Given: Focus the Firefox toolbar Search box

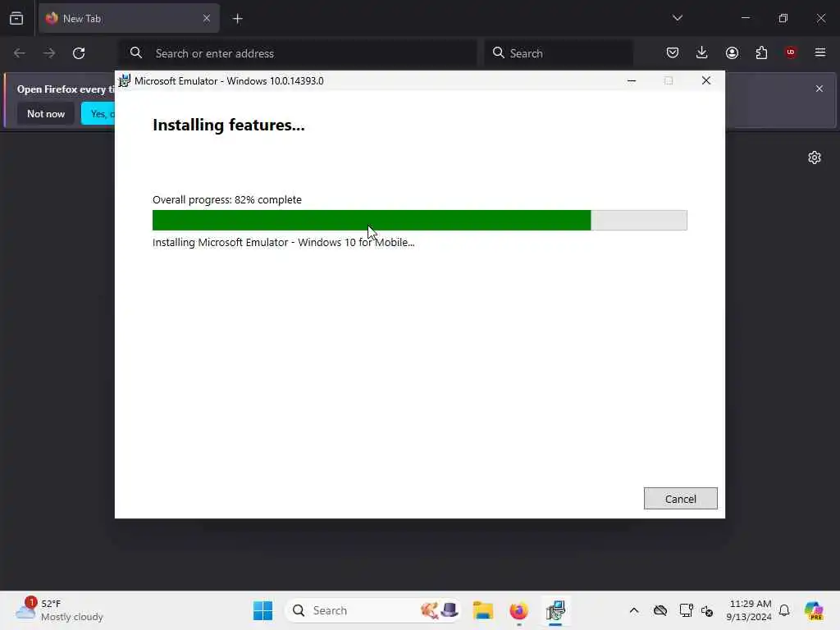Looking at the screenshot, I should pos(559,53).
